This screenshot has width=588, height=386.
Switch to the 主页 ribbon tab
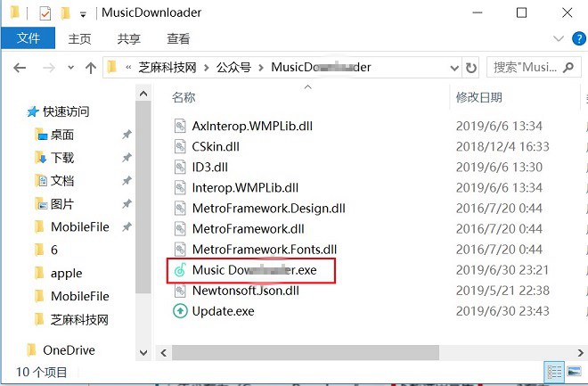pyautogui.click(x=79, y=38)
